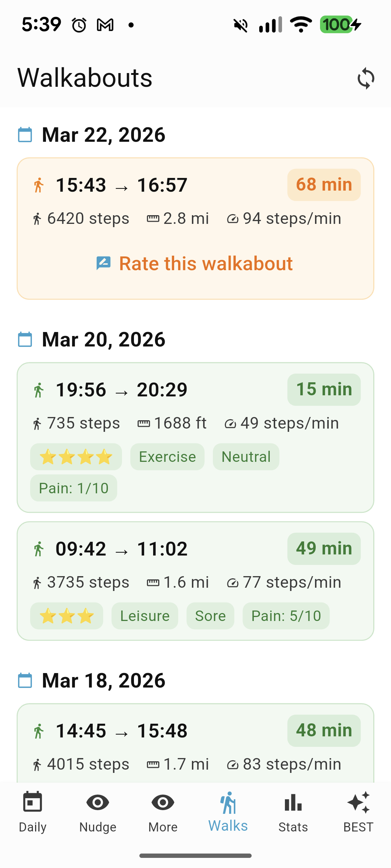
Task: Tap the Pain: 5/10 chip
Action: (286, 616)
